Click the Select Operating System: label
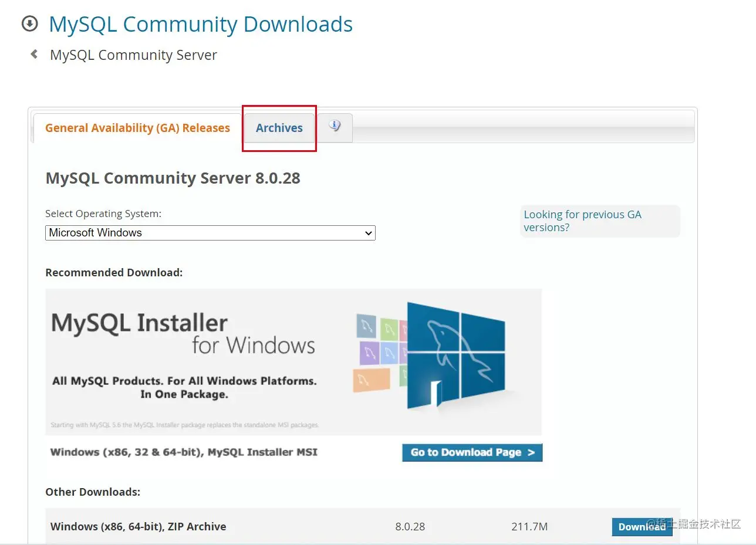The image size is (756, 545). [x=103, y=214]
